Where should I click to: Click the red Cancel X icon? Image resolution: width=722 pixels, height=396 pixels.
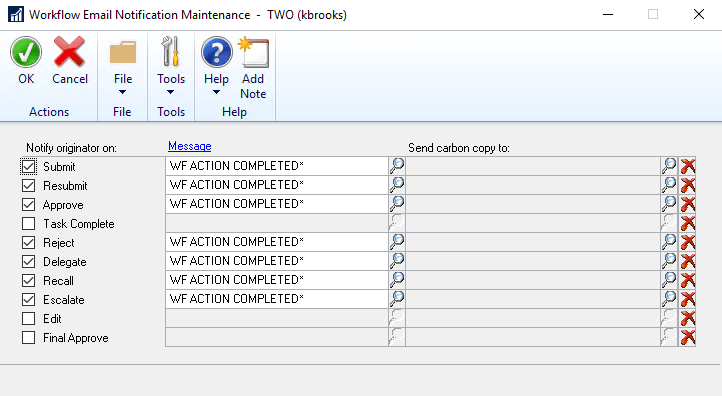coord(69,52)
